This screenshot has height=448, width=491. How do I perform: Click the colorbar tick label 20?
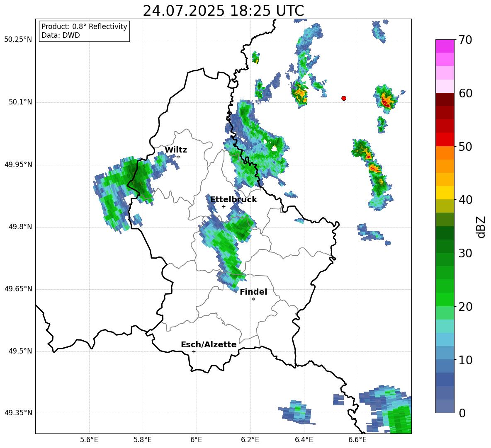(466, 306)
